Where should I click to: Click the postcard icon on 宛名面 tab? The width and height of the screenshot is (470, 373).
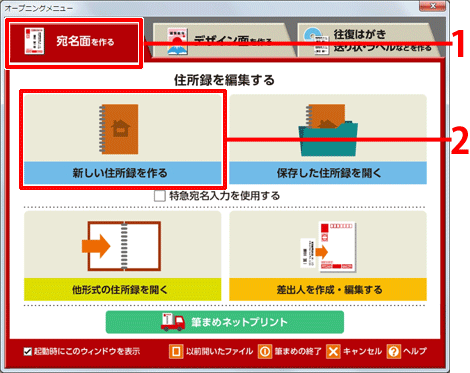pyautogui.click(x=34, y=41)
